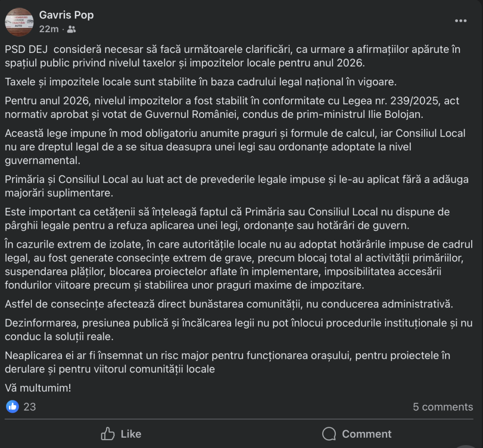Show who reacted via the 23 count
The image size is (483, 448).
point(30,407)
